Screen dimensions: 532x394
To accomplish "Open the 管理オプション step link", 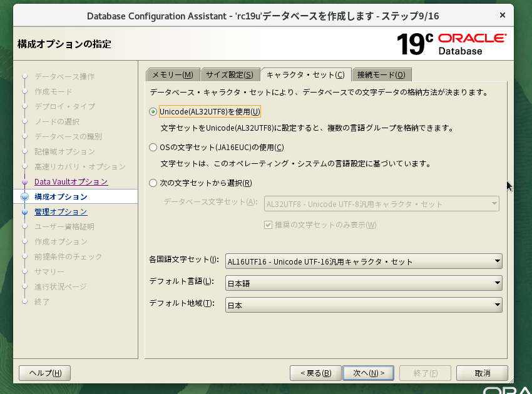I will (61, 212).
